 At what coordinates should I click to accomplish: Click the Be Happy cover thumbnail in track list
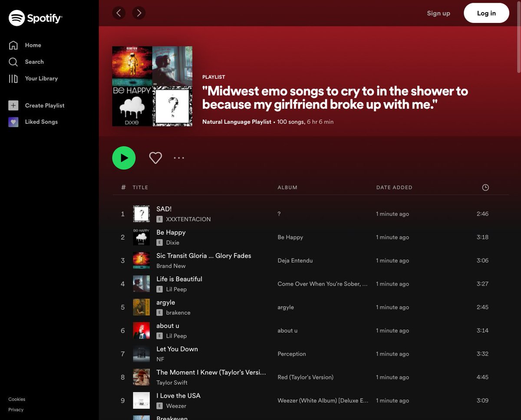click(x=141, y=237)
